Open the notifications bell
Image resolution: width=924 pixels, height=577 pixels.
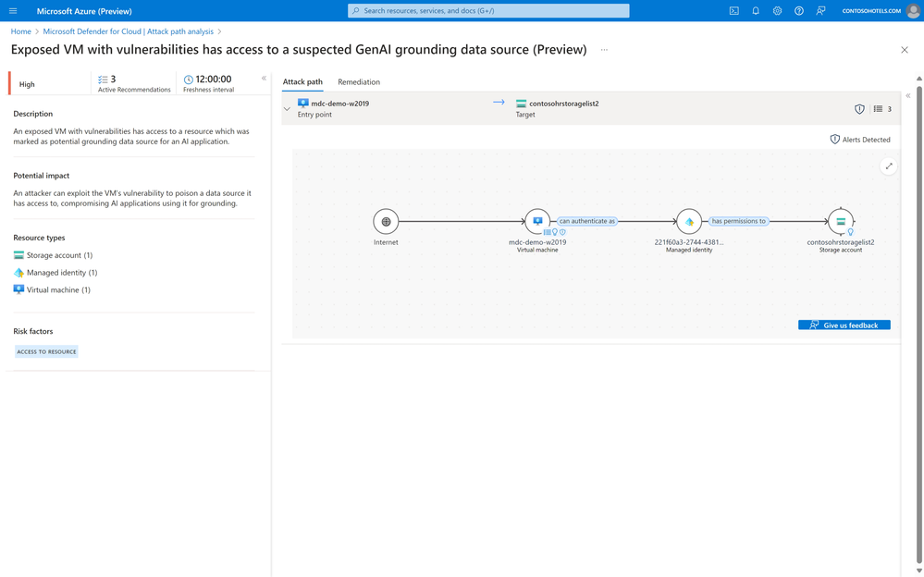click(x=756, y=10)
